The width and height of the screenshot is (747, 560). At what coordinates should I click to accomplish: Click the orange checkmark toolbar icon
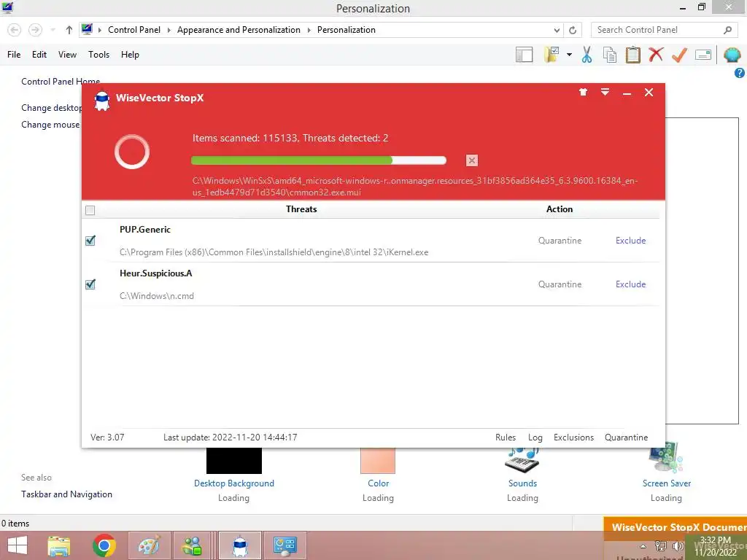[x=679, y=54]
